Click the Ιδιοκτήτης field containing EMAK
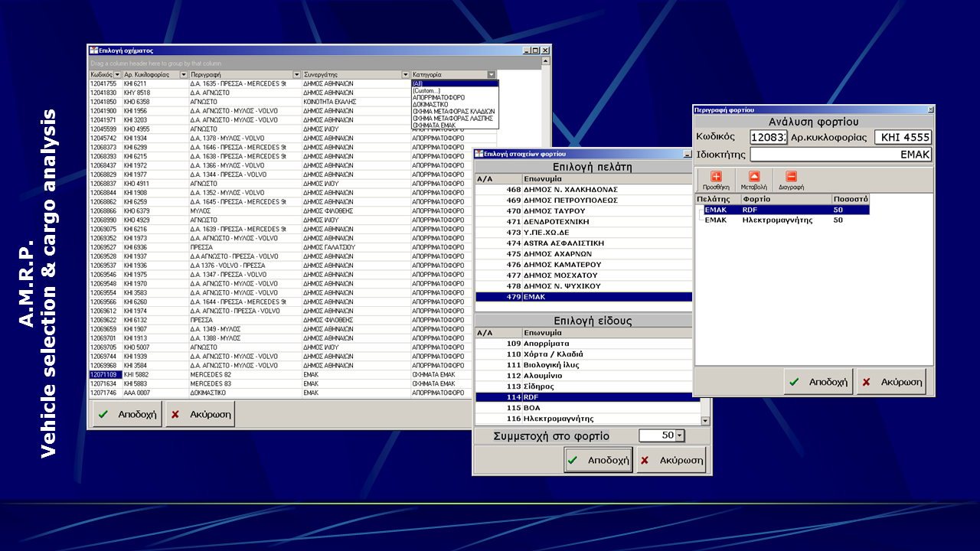Image resolution: width=980 pixels, height=551 pixels. [840, 155]
